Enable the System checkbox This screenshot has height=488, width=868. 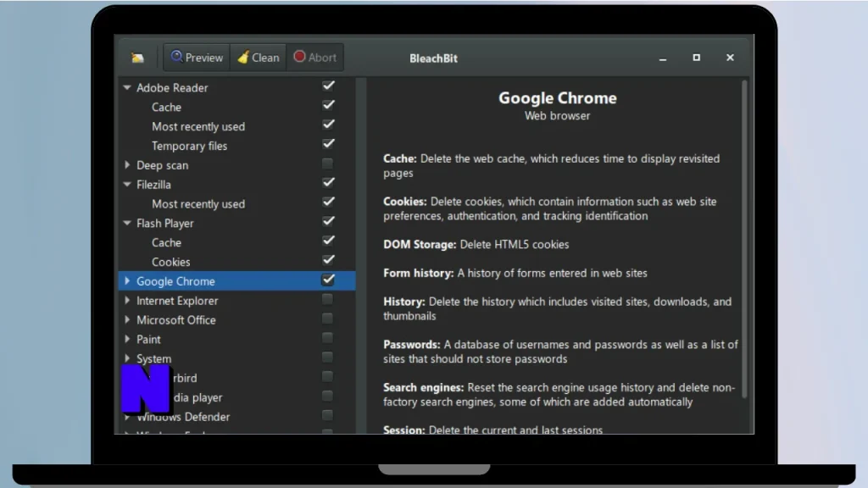coord(328,358)
